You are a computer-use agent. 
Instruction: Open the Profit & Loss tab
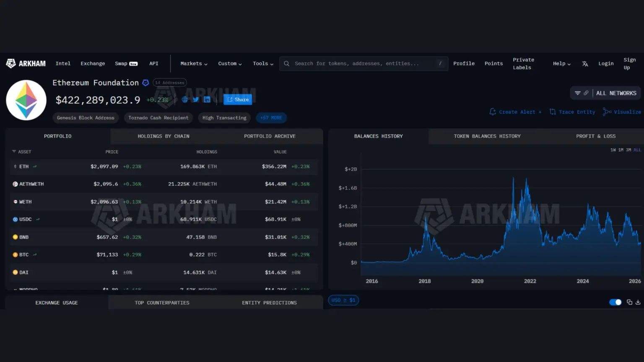(x=595, y=136)
